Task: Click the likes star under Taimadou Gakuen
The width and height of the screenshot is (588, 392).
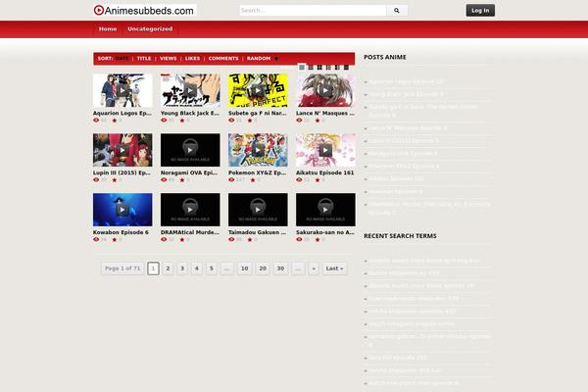Action: coord(250,240)
